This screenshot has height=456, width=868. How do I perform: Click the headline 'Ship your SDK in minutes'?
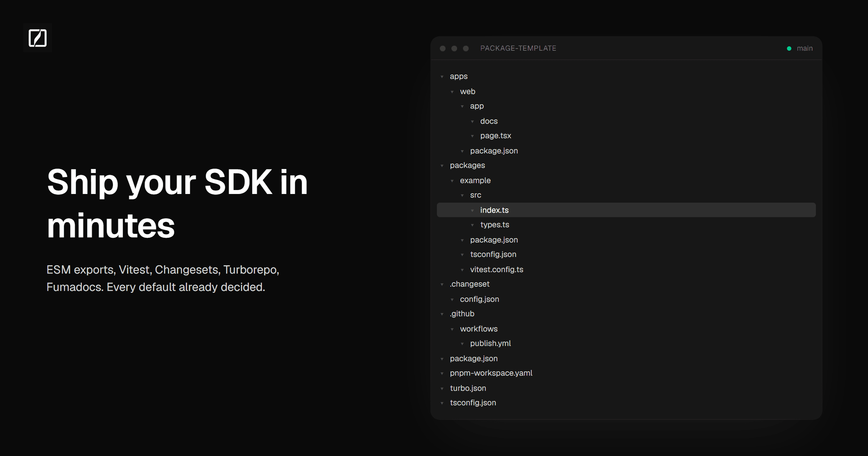pyautogui.click(x=177, y=203)
